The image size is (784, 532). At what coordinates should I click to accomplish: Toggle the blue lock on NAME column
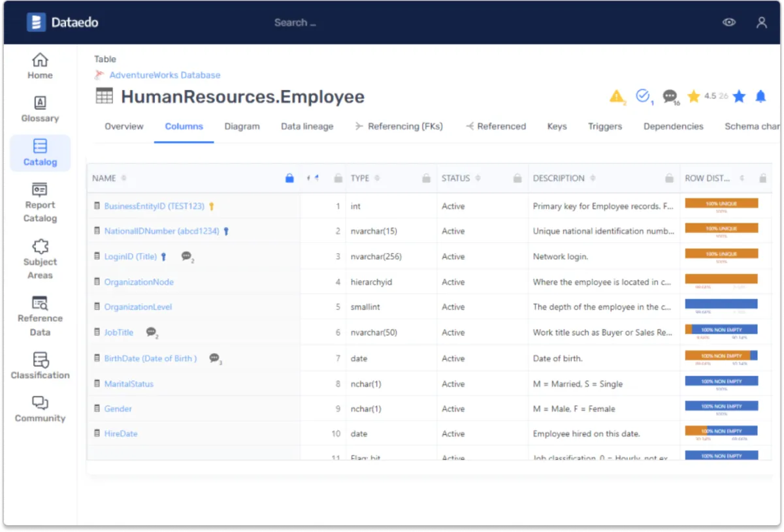[289, 178]
